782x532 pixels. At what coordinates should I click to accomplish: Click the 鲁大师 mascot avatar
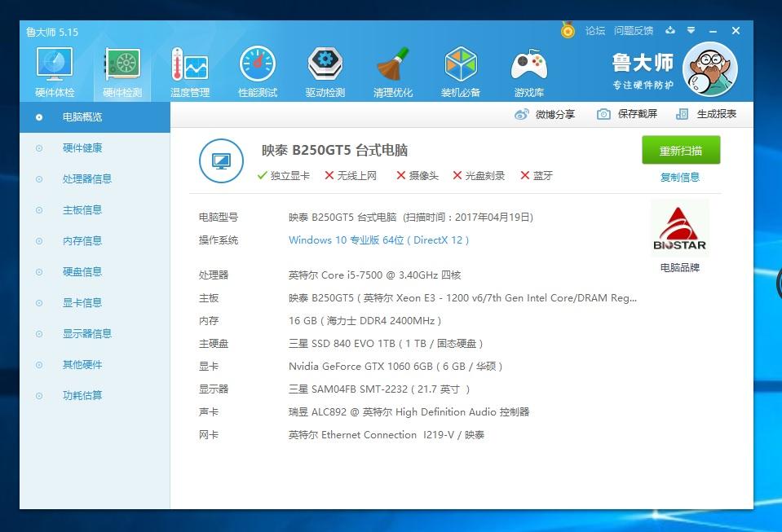(x=709, y=69)
